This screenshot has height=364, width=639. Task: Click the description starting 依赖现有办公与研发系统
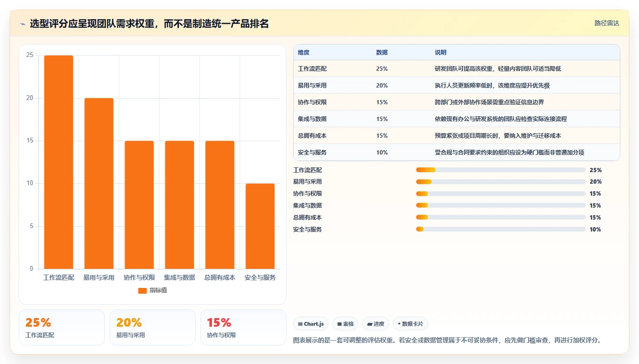point(501,119)
